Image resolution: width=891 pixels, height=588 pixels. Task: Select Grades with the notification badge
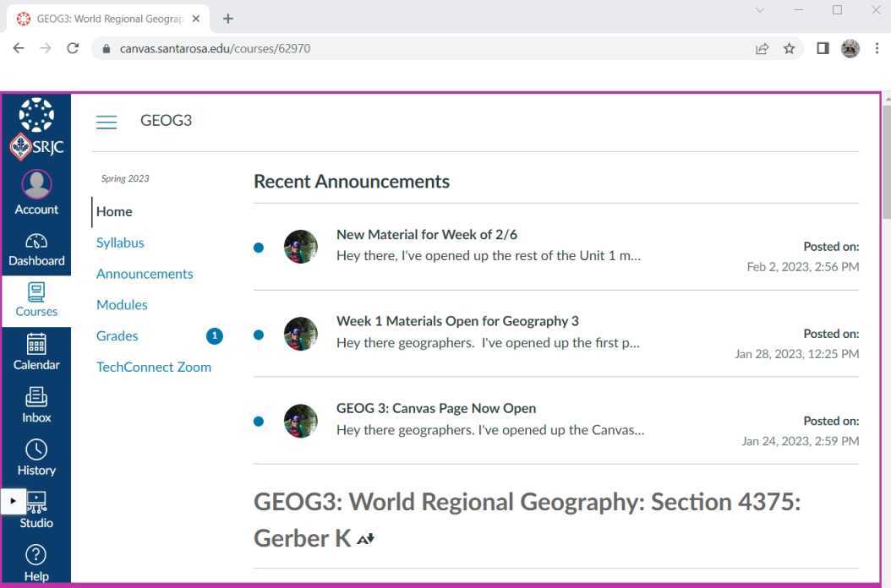117,335
